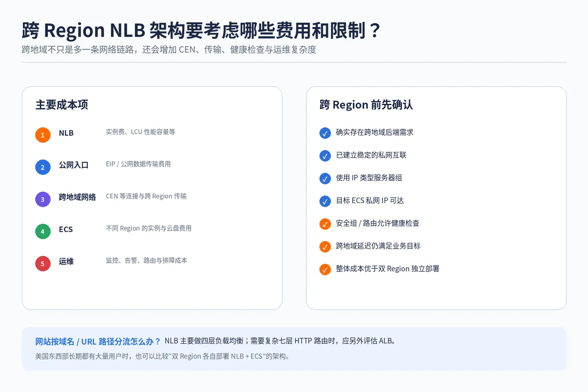
Task: Click the blue number 2 badge beside 公网入口
Action: click(x=42, y=167)
